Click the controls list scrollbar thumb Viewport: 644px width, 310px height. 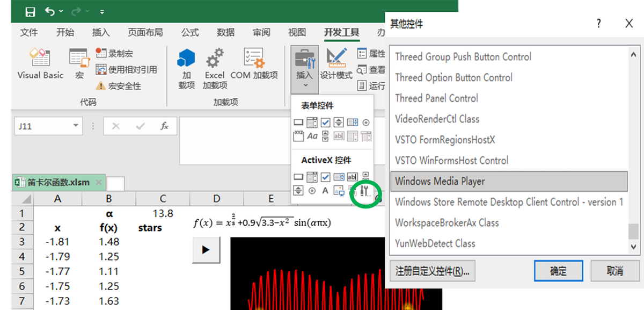pyautogui.click(x=634, y=232)
